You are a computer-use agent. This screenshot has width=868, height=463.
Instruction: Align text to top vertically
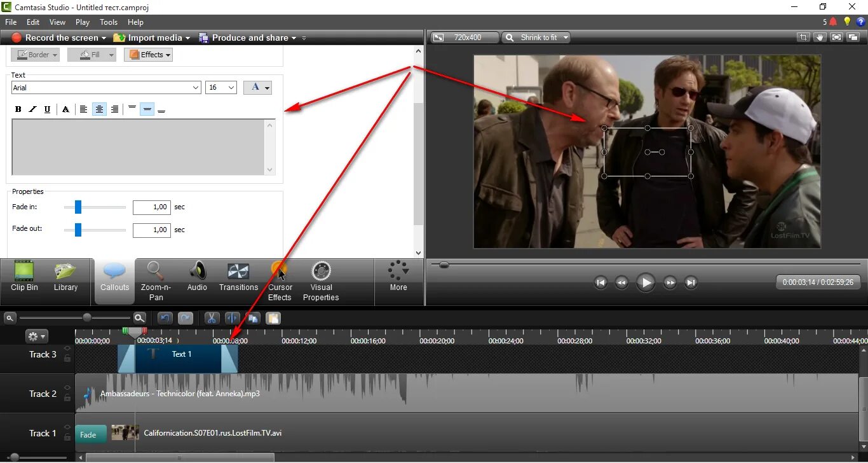[x=132, y=109]
